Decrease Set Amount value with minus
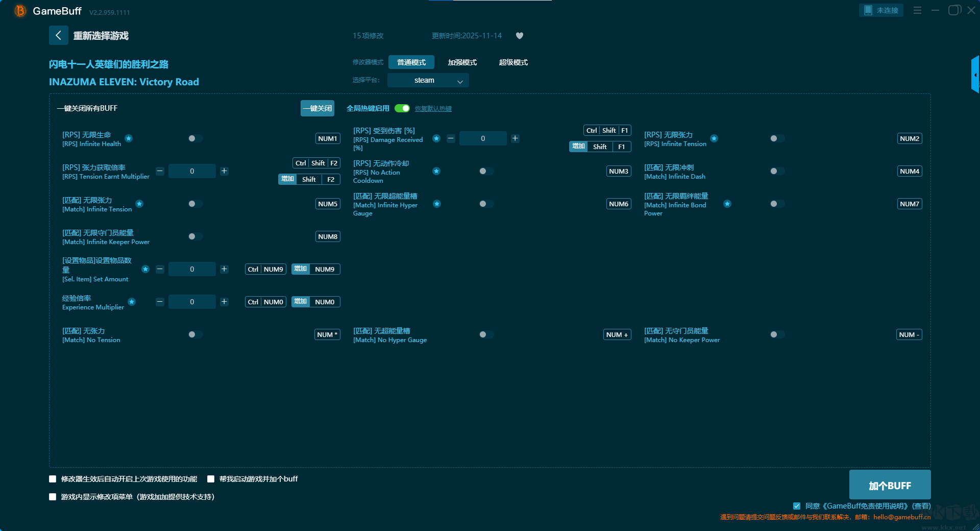980x531 pixels. click(x=160, y=269)
